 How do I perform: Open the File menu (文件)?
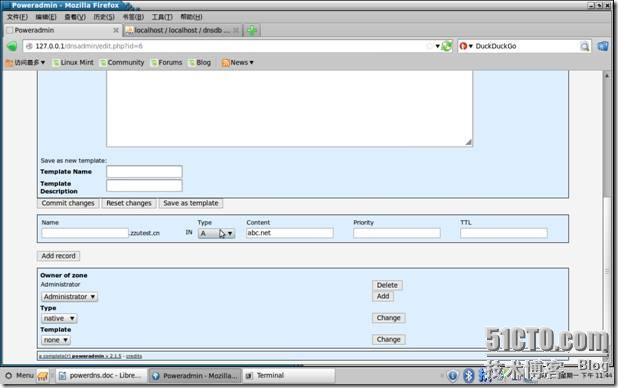pyautogui.click(x=17, y=17)
